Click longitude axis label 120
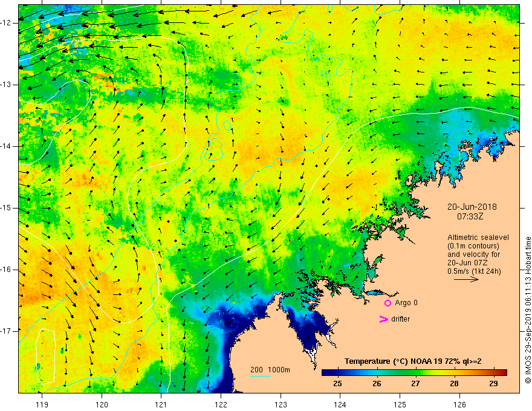Viewport: 532px width, 411px height. 102,404
